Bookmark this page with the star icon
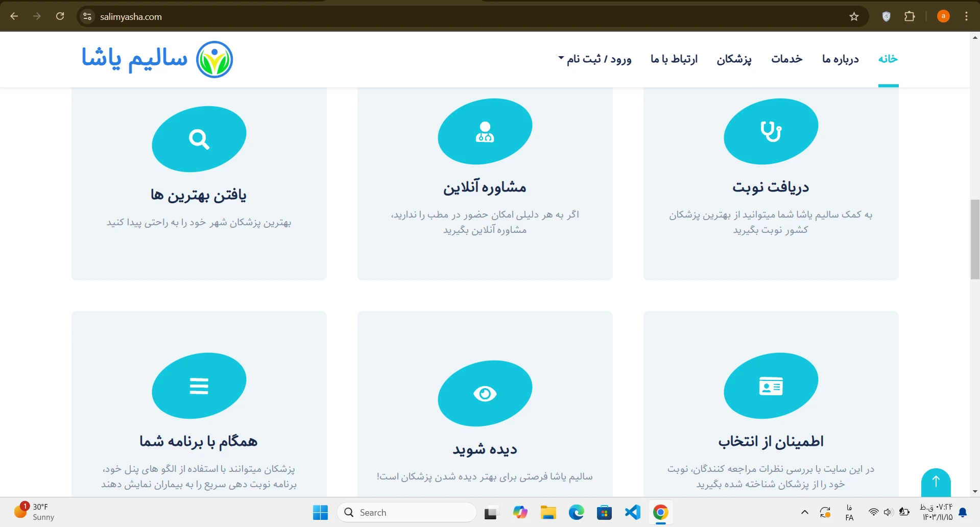 [854, 16]
